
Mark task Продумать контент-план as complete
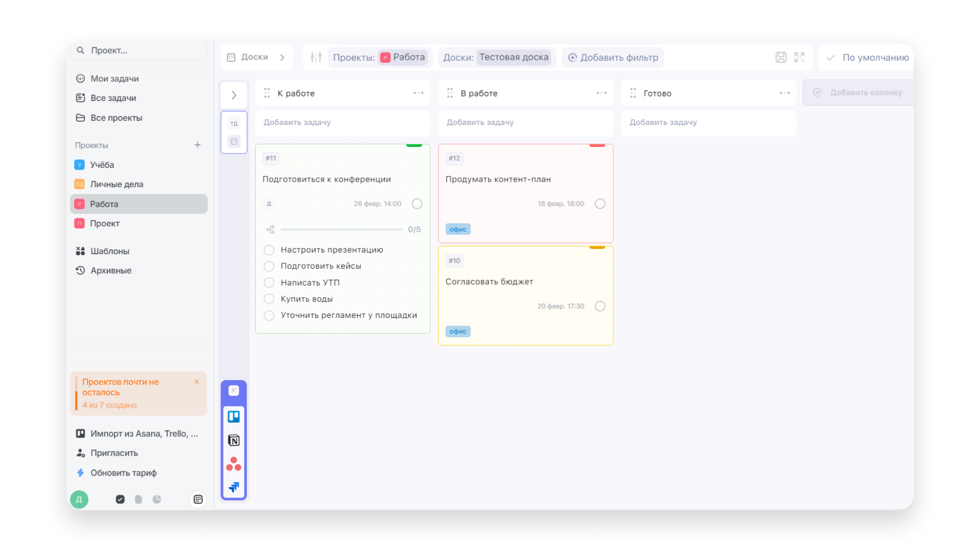[600, 204]
